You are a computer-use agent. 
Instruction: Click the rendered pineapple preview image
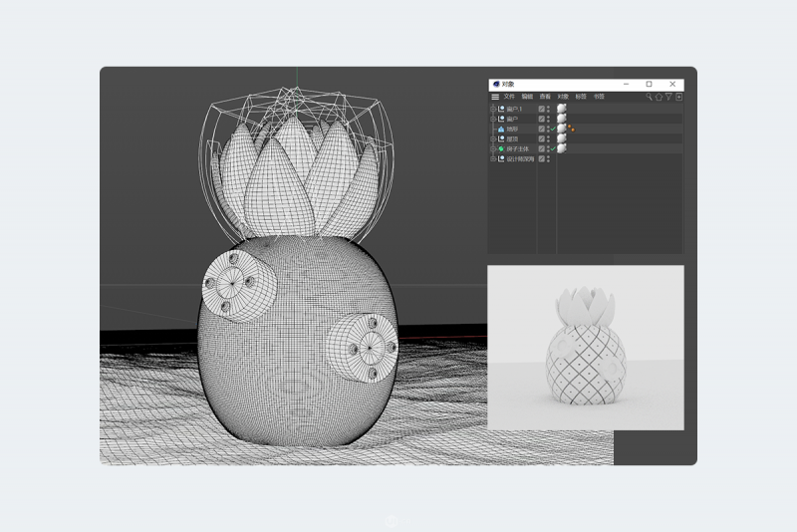tap(586, 347)
